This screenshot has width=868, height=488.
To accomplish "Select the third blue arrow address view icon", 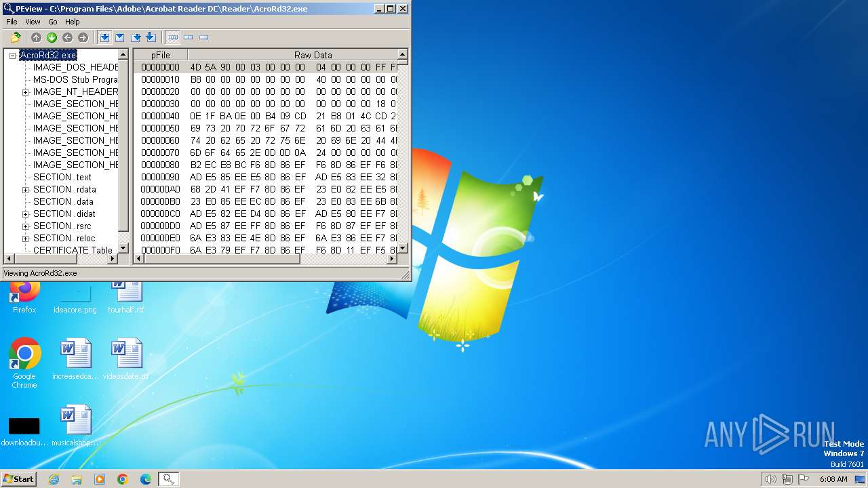I will pyautogui.click(x=136, y=37).
